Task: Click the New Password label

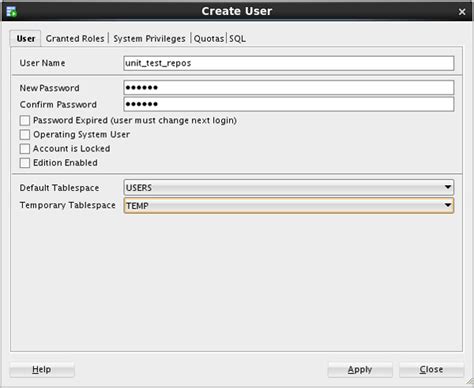Action: pos(49,88)
